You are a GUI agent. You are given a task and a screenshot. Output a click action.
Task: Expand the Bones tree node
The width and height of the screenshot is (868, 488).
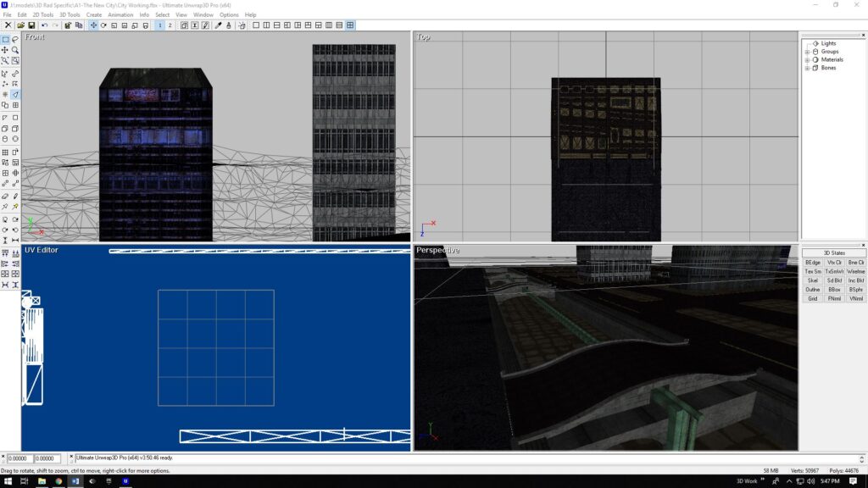[x=807, y=68]
